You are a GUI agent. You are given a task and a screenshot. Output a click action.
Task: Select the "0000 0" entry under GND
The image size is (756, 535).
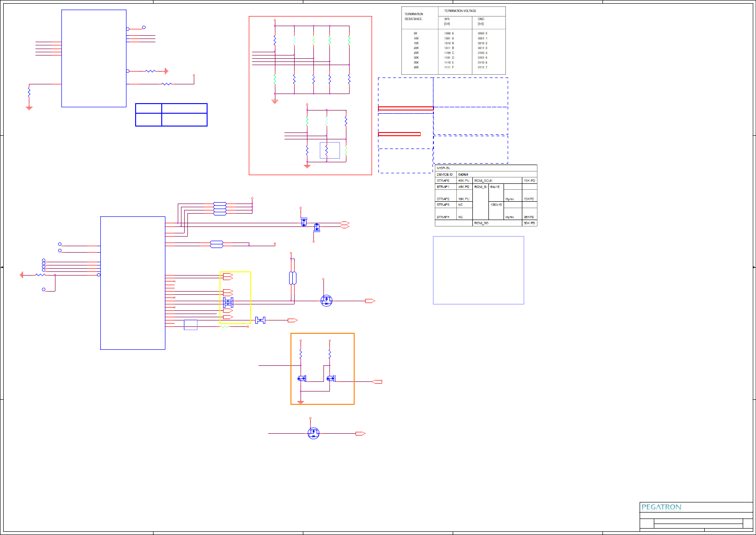[x=482, y=33]
